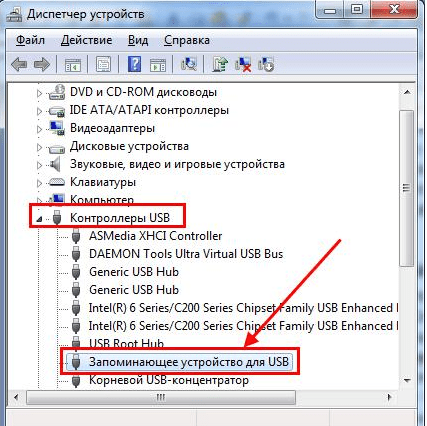This screenshot has height=426, width=427.
Task: Open the Действие menu
Action: (87, 40)
